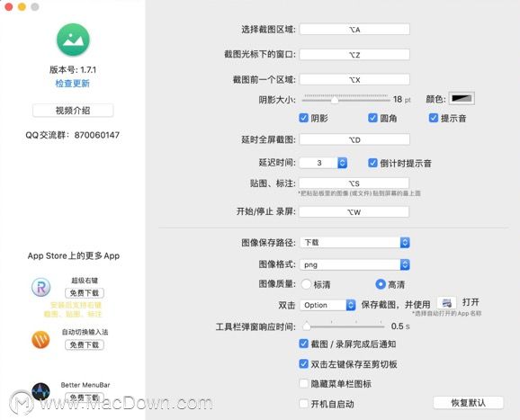Open the 图像格式 dropdown showing png

click(354, 264)
